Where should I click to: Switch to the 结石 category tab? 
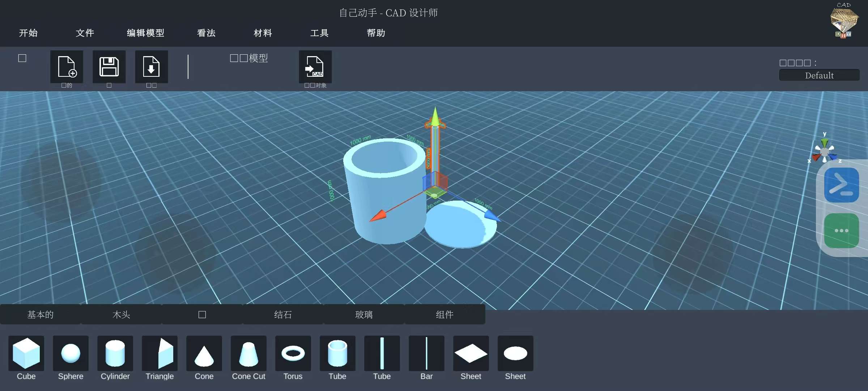[x=283, y=314]
